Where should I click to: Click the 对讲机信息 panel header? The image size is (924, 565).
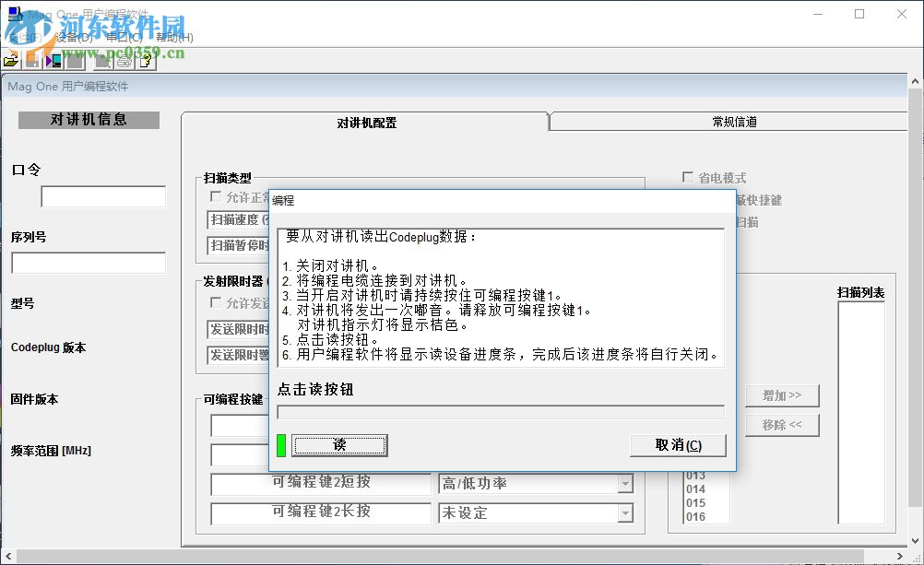tap(88, 119)
